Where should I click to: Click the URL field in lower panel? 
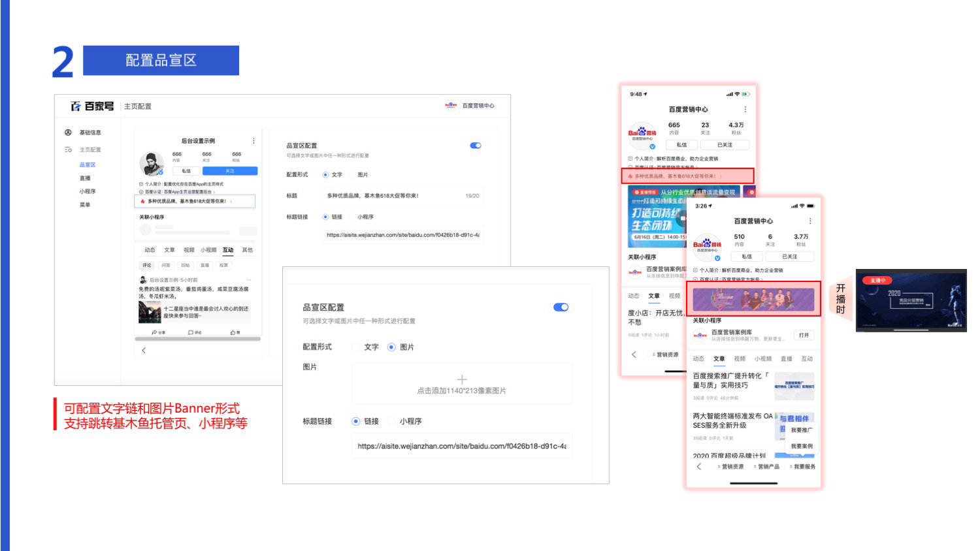[x=461, y=447]
